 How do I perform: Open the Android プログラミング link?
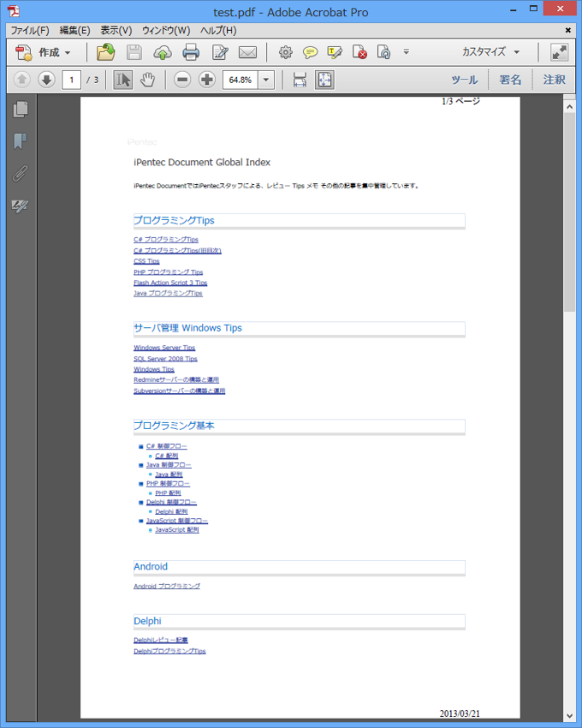click(167, 587)
